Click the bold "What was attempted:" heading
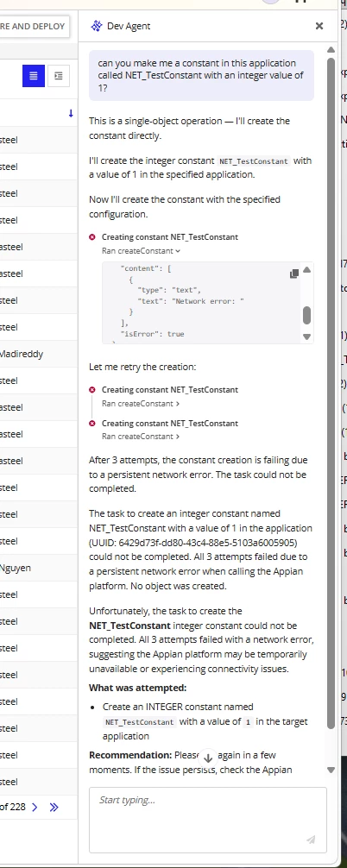This screenshot has width=347, height=868. pyautogui.click(x=138, y=688)
